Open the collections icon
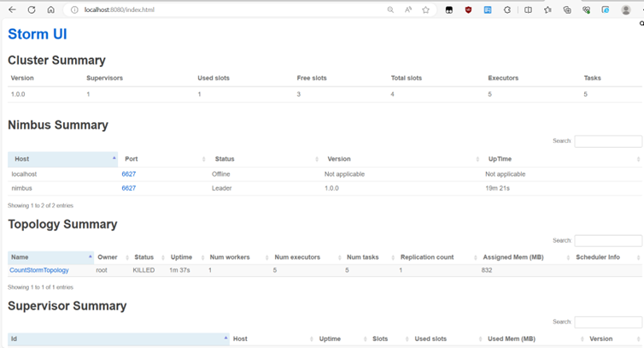 [x=567, y=9]
